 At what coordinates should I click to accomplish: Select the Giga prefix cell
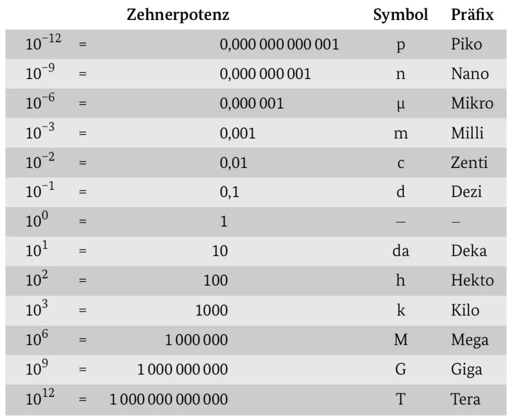point(466,369)
